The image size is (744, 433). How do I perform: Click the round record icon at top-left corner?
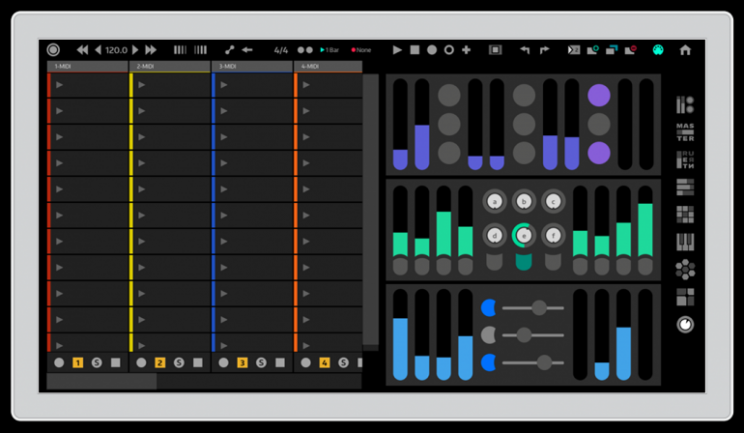click(x=53, y=50)
